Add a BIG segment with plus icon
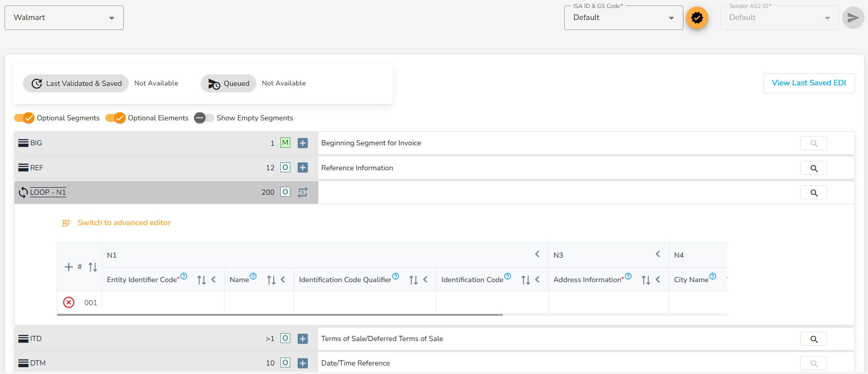The width and height of the screenshot is (868, 374). [x=303, y=143]
